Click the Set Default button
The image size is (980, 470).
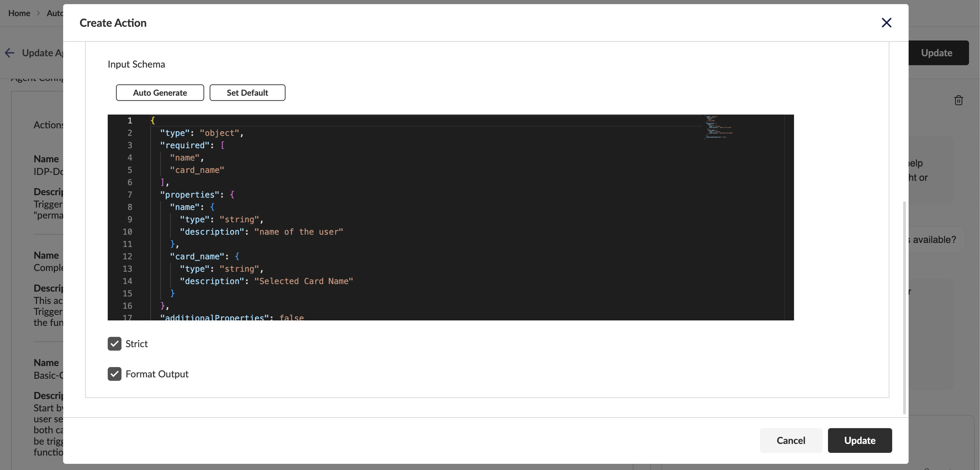click(247, 92)
